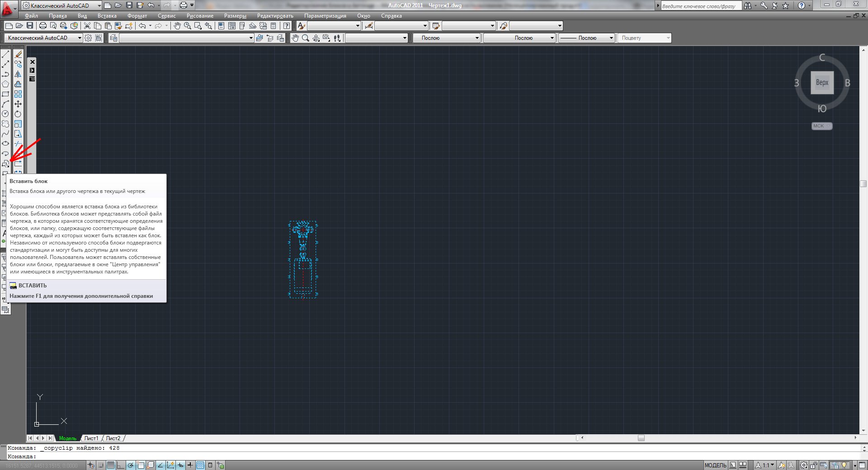Screen dimensions: 868x470
Task: Open the layer list dropdown
Action: (x=187, y=38)
